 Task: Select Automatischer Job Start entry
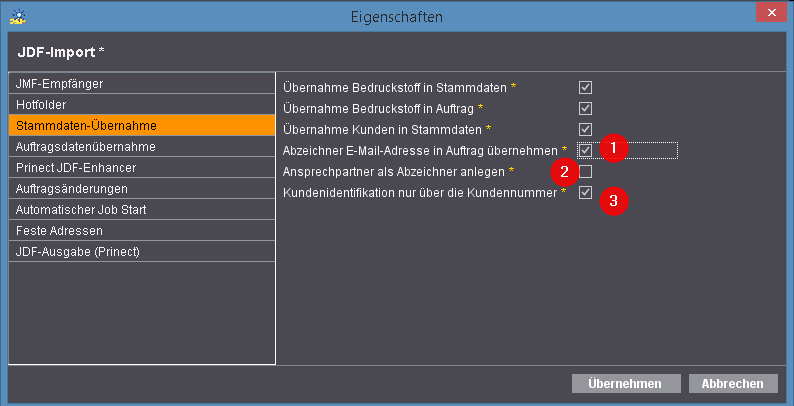142,210
